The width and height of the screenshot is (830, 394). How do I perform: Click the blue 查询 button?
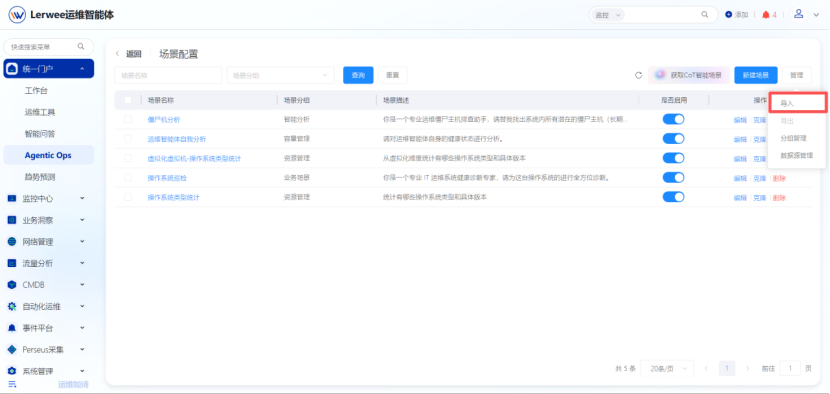[358, 75]
